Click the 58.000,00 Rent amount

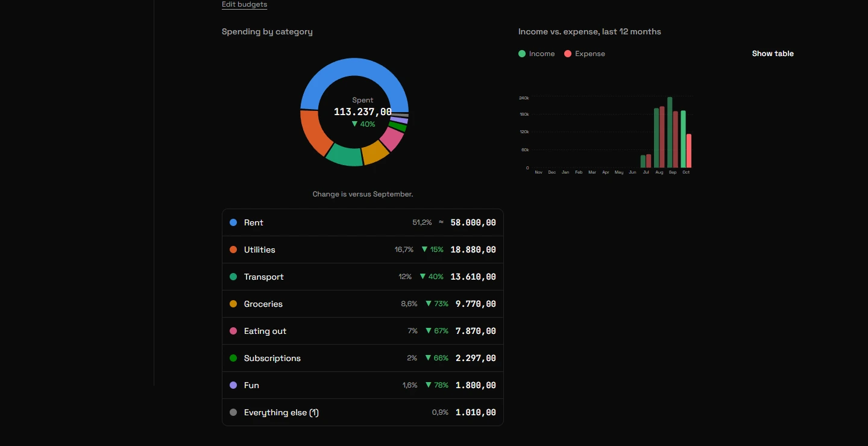click(x=473, y=222)
